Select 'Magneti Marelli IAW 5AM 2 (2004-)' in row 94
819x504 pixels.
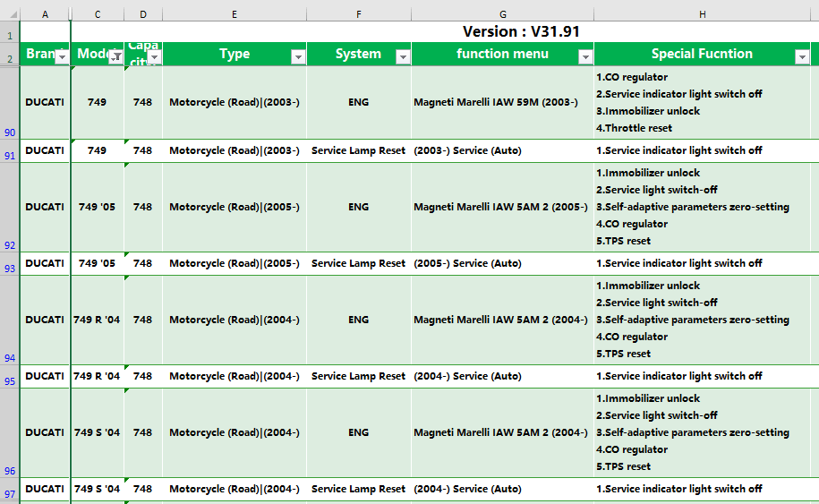[x=502, y=320]
